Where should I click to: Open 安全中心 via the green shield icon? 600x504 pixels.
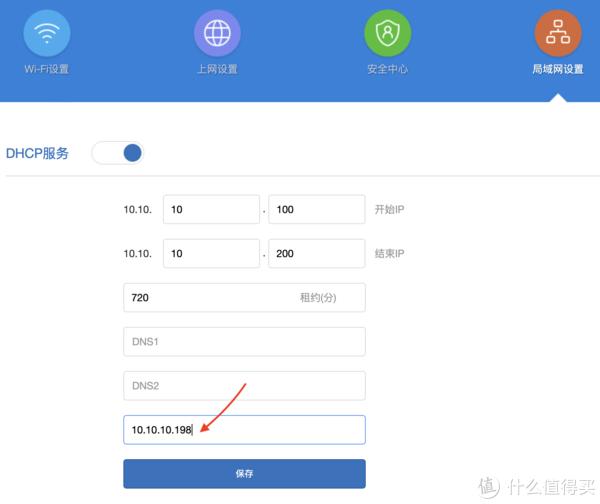pos(387,33)
